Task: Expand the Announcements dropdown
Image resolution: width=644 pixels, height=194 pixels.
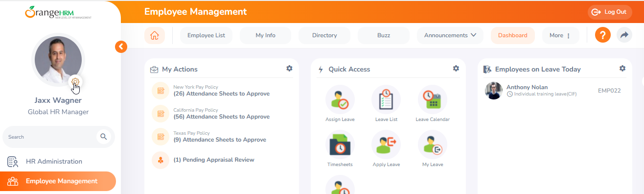Action: tap(450, 35)
